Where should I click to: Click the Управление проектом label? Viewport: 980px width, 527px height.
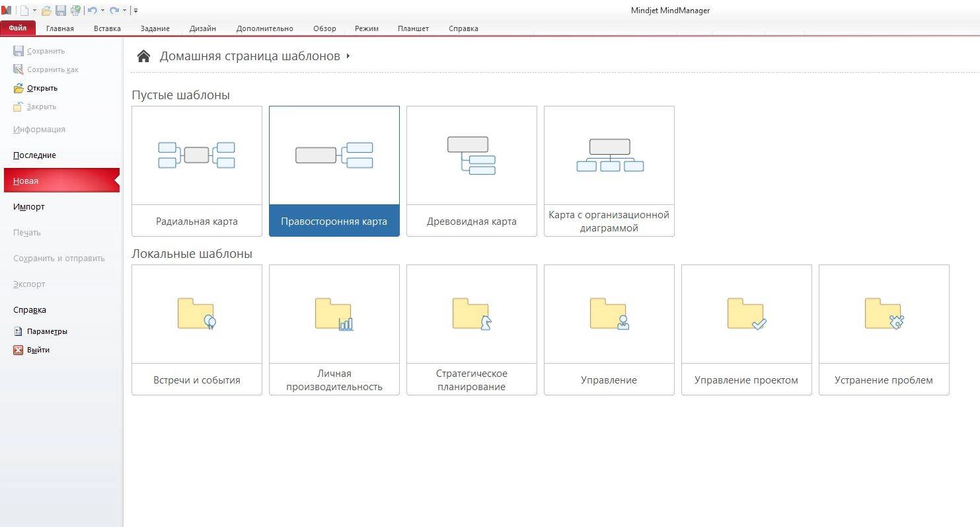pyautogui.click(x=747, y=380)
